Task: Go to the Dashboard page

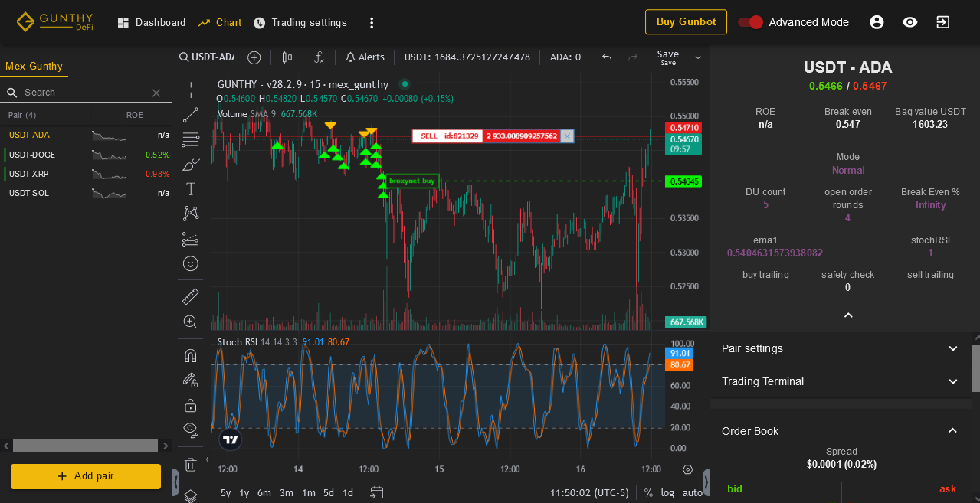Action: [x=151, y=22]
